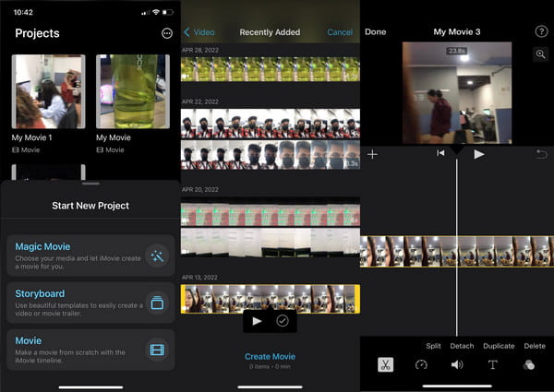554x392 pixels.
Task: Tap the video preview in My Movie 3
Action: point(457,93)
